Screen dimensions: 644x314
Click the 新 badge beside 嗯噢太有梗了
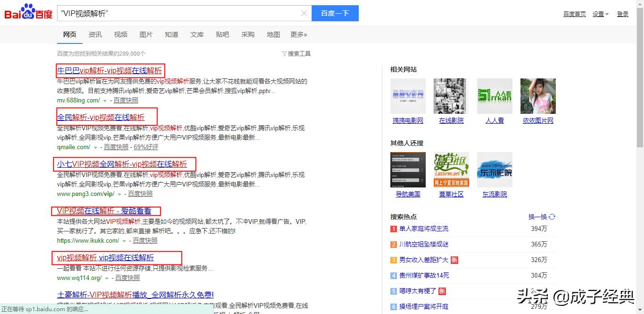tap(441, 291)
